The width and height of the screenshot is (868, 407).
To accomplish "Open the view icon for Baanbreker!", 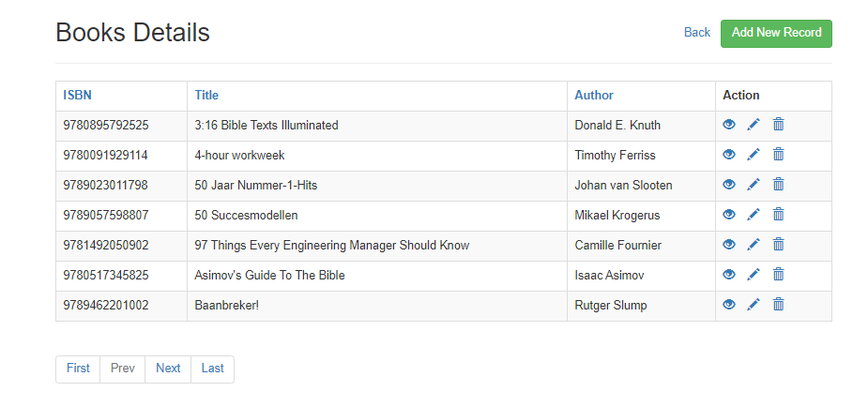I will [729, 305].
